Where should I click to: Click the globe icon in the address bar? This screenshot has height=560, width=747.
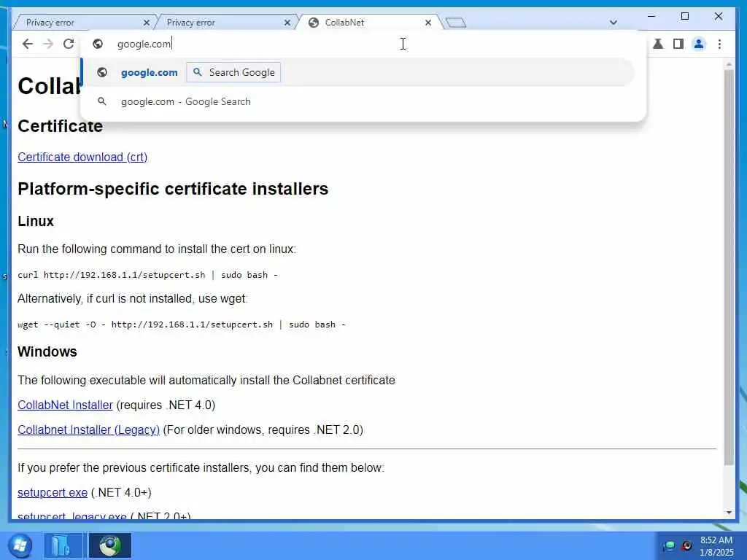click(98, 44)
